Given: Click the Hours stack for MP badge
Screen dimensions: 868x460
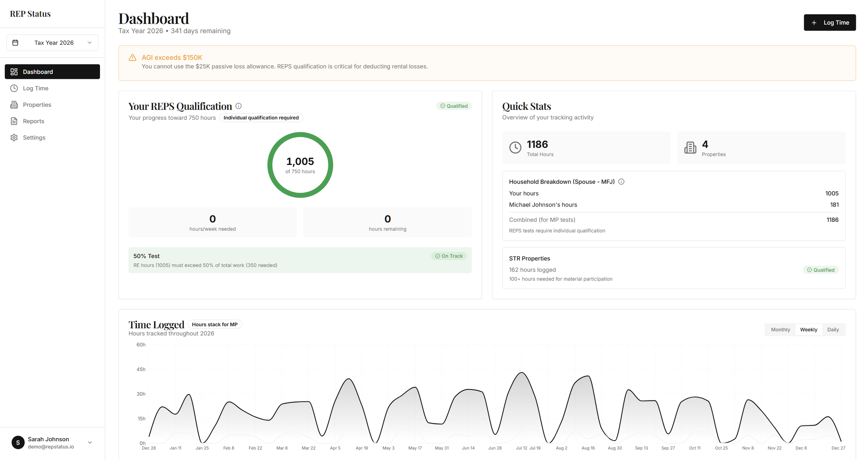Looking at the screenshot, I should [215, 324].
